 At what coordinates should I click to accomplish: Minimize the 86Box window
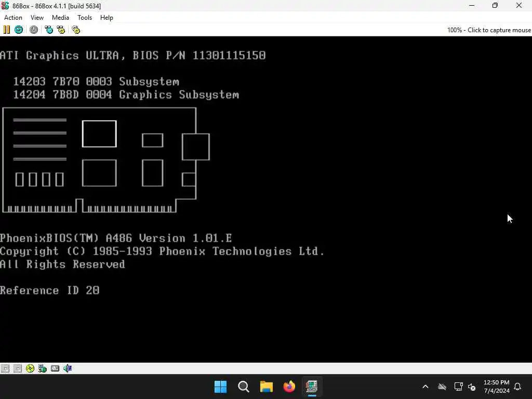coord(472,6)
